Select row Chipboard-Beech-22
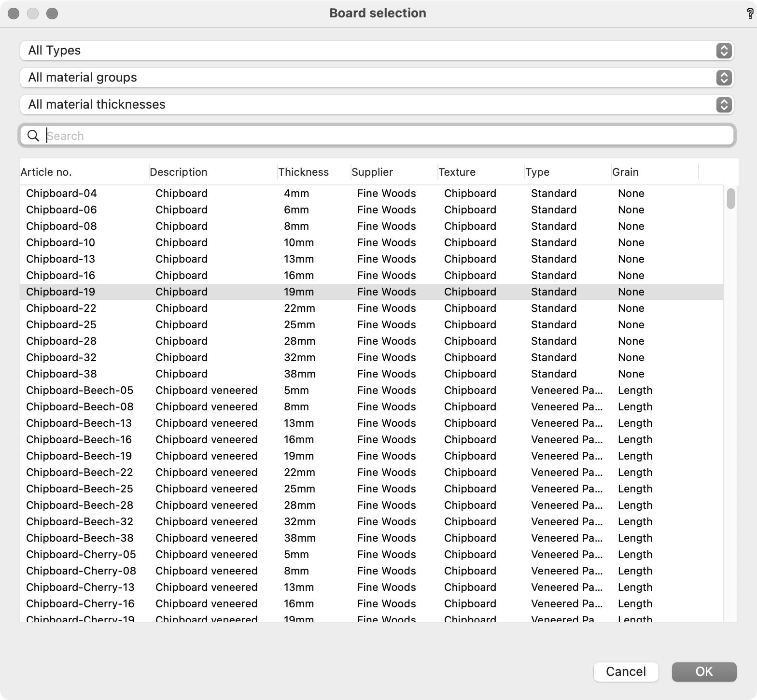Viewport: 757px width, 700px height. [372, 473]
